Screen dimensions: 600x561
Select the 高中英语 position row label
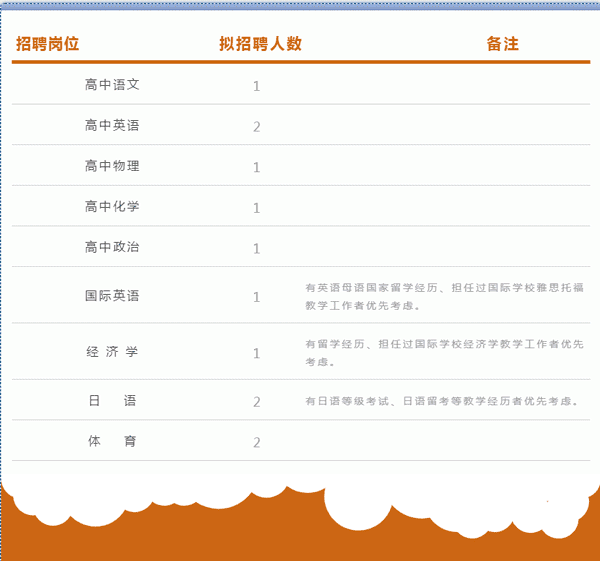[112, 126]
